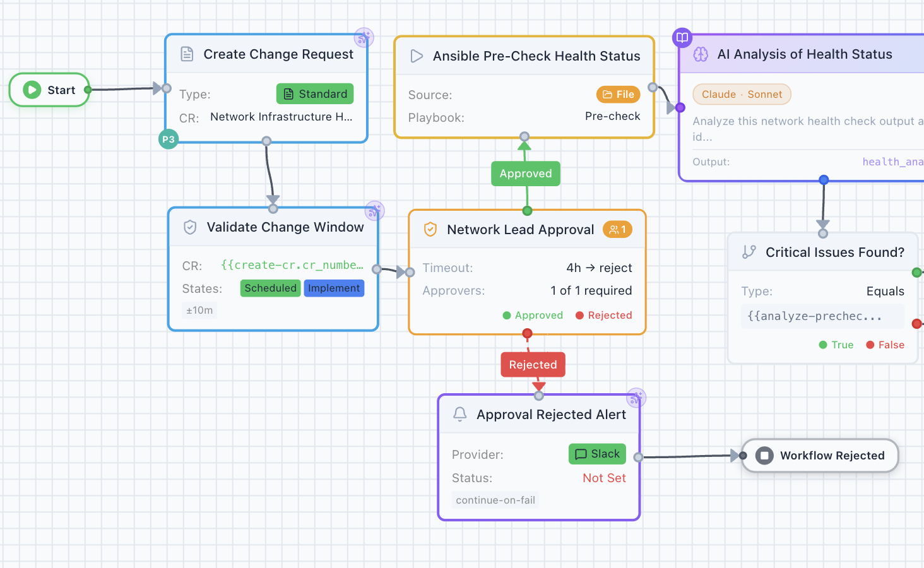
Task: Select the Validate Change Window title
Action: [285, 227]
